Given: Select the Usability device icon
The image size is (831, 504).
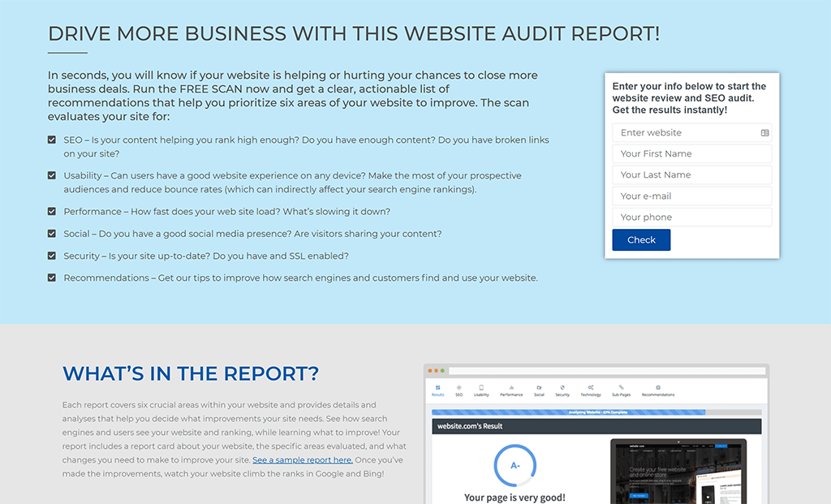Looking at the screenshot, I should click(481, 388).
